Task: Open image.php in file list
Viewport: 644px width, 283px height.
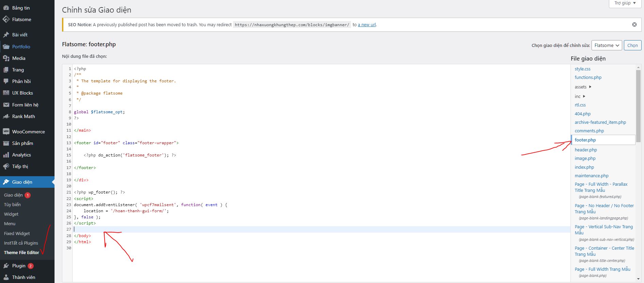Action: [x=585, y=158]
